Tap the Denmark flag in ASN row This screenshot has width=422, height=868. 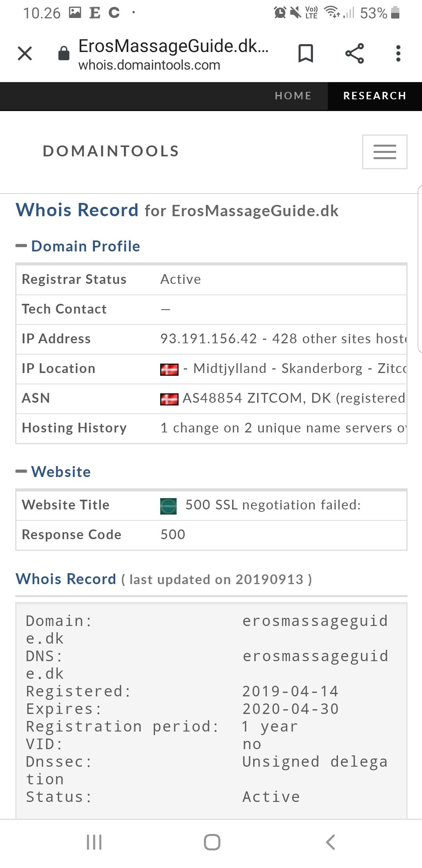tap(169, 399)
